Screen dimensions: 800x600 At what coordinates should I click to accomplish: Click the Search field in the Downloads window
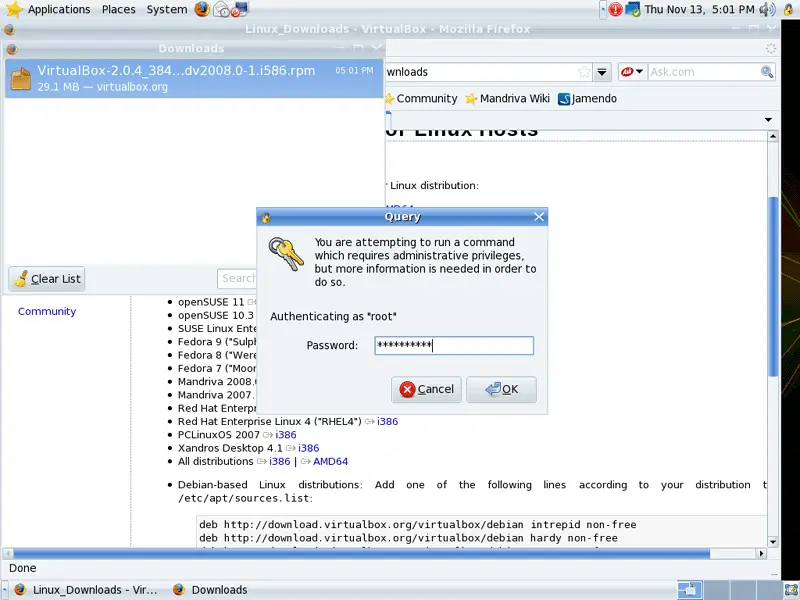(x=238, y=279)
